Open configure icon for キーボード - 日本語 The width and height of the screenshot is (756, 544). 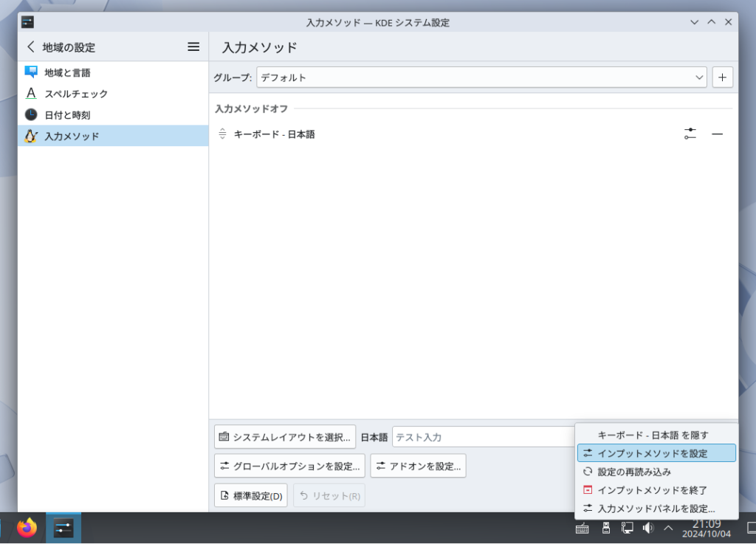point(690,134)
